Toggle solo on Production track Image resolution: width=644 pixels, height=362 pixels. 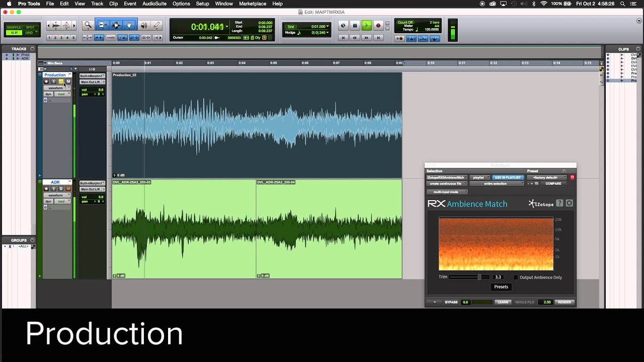61,81
